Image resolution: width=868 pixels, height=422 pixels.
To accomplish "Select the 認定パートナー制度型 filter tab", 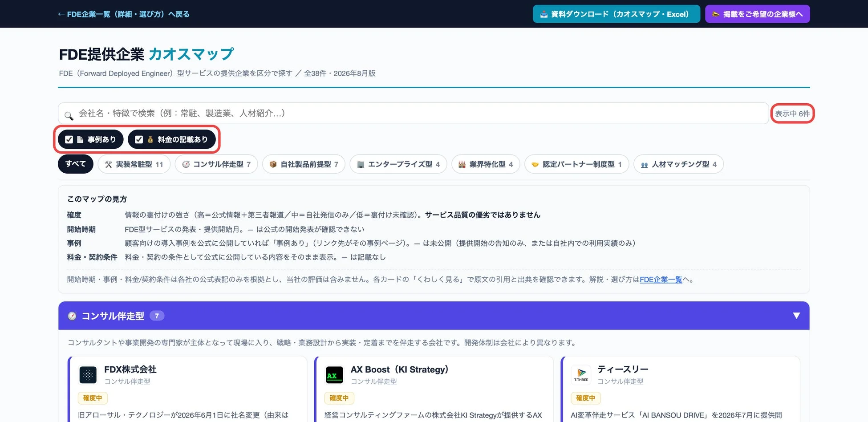I will tap(576, 164).
